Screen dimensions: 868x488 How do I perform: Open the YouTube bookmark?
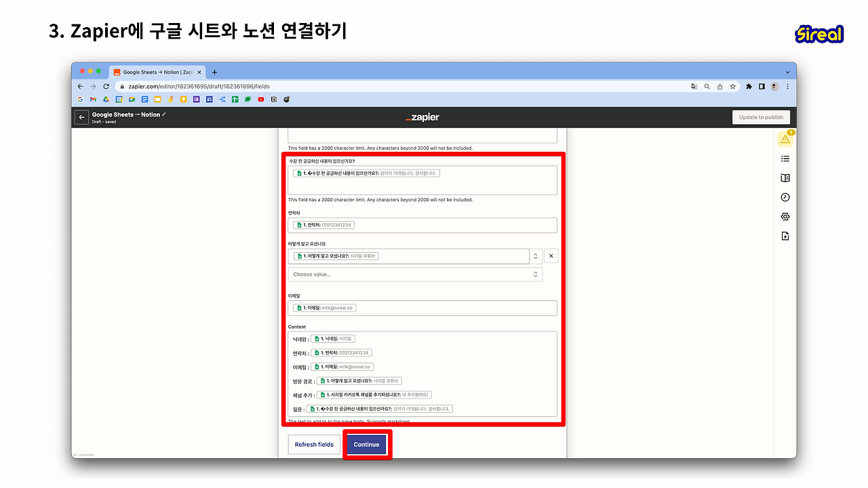(x=261, y=99)
